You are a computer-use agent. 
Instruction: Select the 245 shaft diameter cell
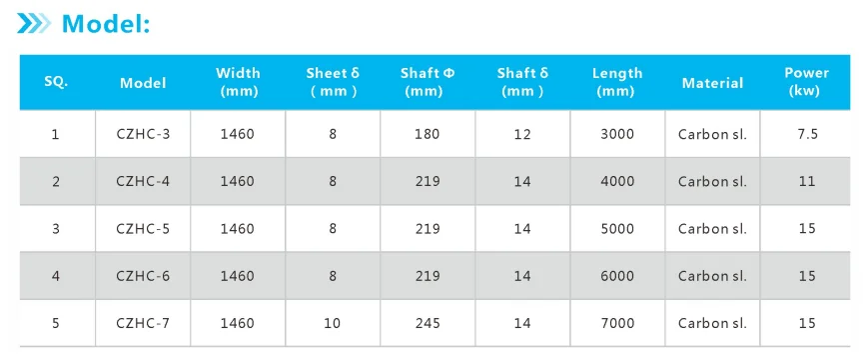pyautogui.click(x=428, y=323)
